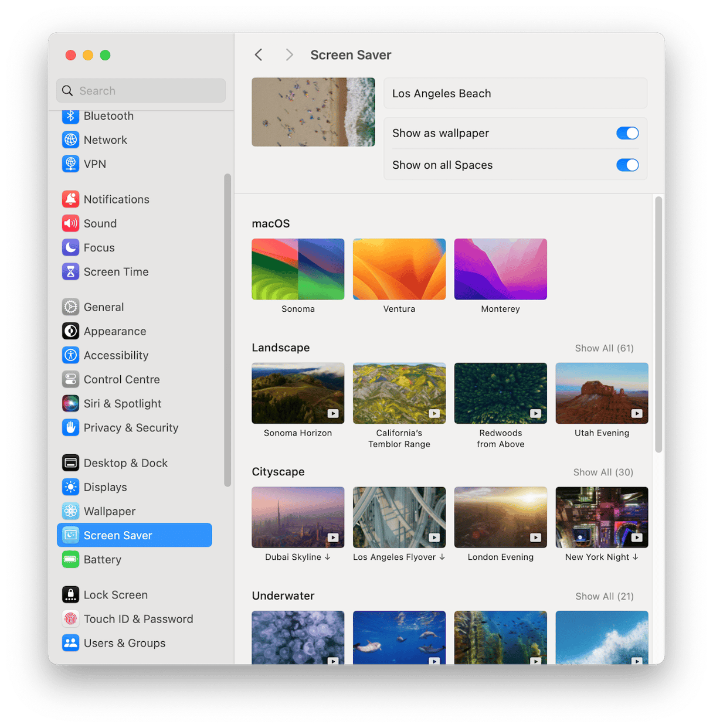713x728 pixels.
Task: Click the Screen Time hourglass icon
Action: pyautogui.click(x=70, y=271)
